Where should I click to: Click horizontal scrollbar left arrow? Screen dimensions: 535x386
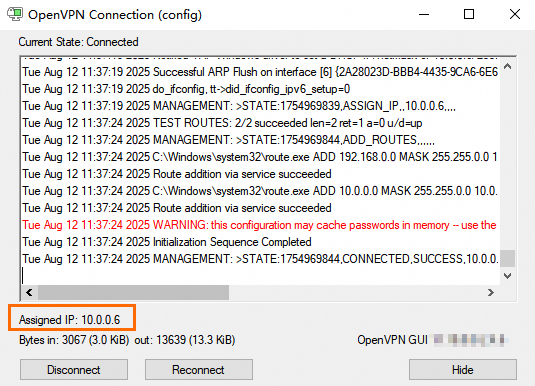pyautogui.click(x=29, y=292)
